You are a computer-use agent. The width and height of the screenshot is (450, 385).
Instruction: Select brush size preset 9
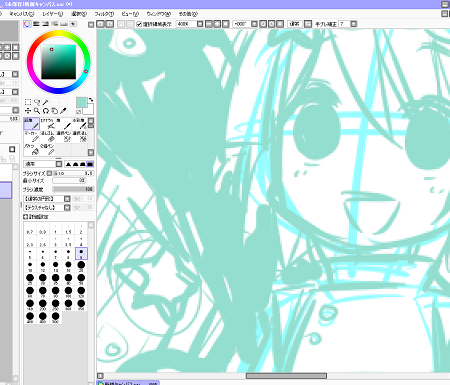pyautogui.click(x=81, y=254)
